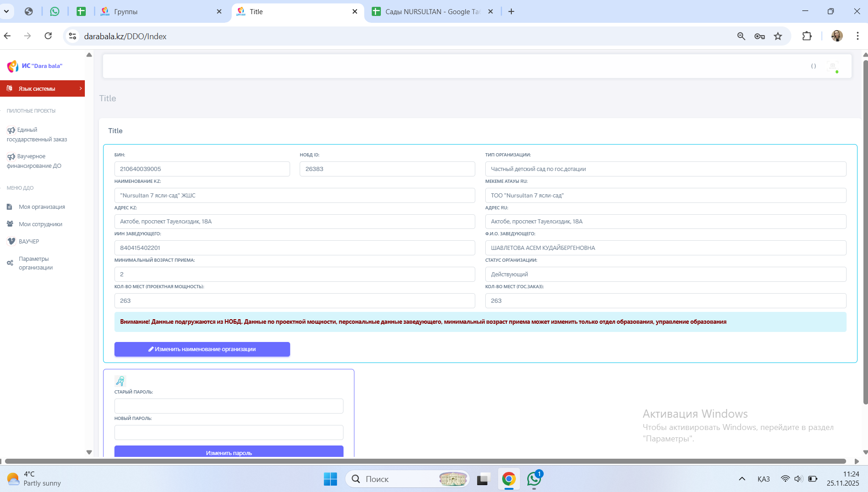Screen dimensions: 868x492
Task: Click the Ф.И.О. заведующего field
Action: point(665,248)
